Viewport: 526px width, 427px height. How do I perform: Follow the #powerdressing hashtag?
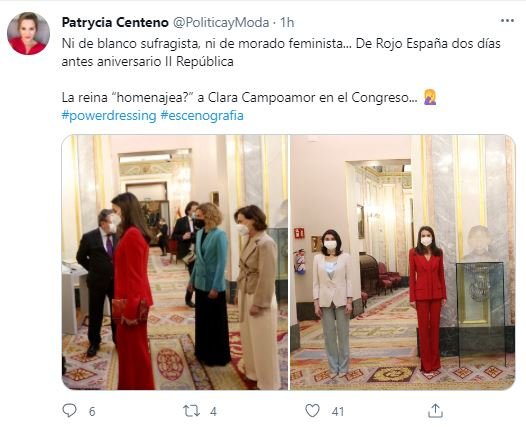pos(109,116)
